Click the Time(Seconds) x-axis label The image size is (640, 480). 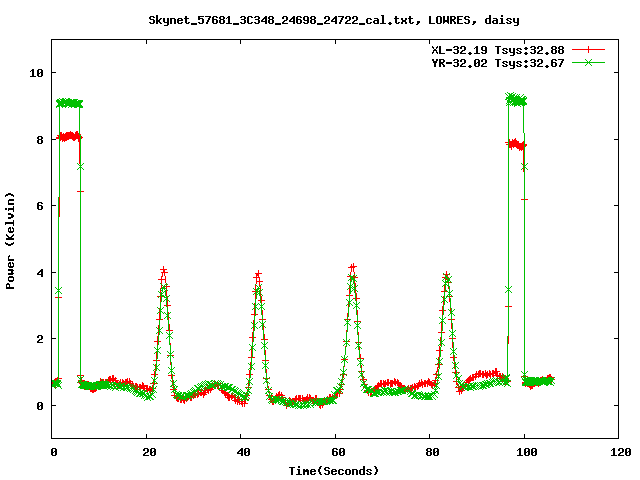(x=334, y=471)
